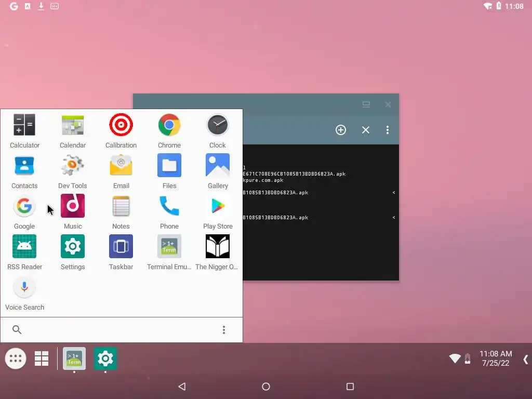Open terminal's three-dot options menu

click(x=388, y=130)
